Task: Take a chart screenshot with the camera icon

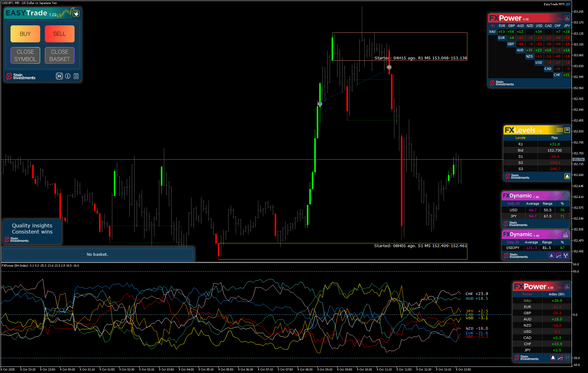Action: pos(59,76)
